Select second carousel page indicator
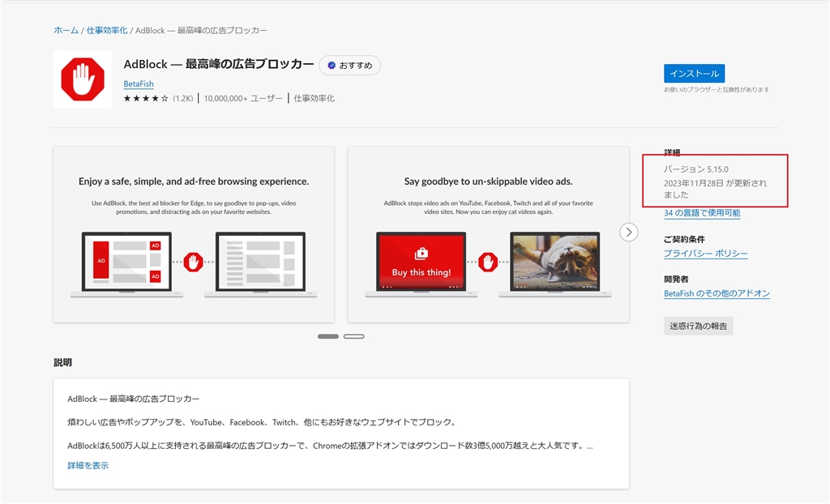 pyautogui.click(x=353, y=336)
